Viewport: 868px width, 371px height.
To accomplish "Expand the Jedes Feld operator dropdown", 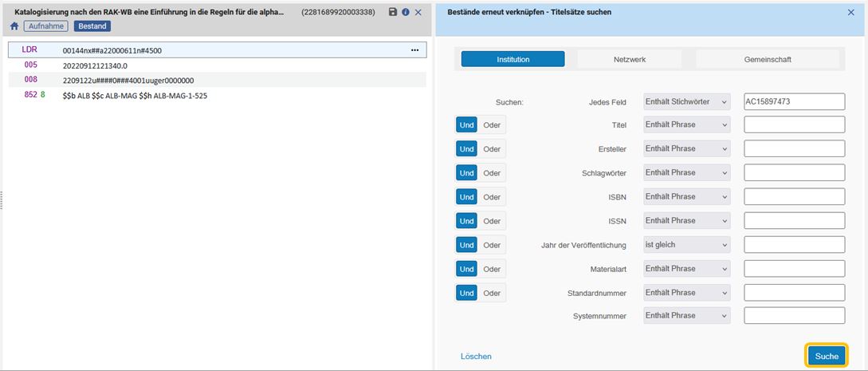I will pos(687,102).
